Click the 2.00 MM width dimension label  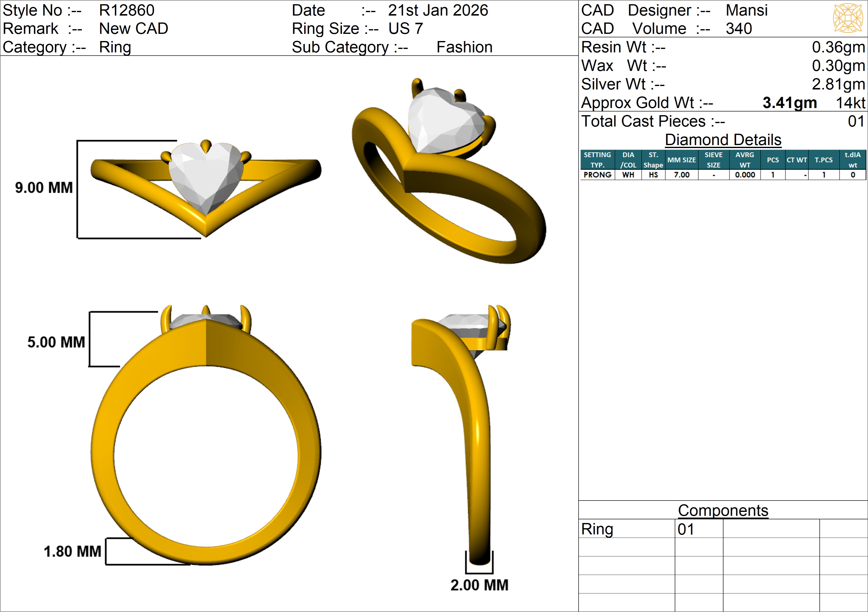[x=479, y=585]
